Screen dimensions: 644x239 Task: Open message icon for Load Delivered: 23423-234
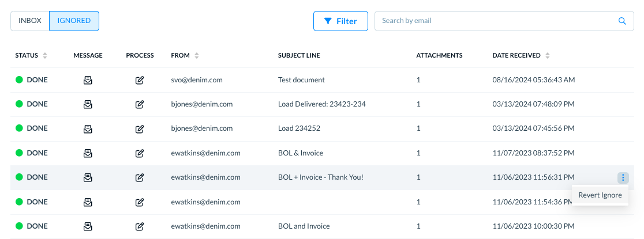(x=88, y=105)
